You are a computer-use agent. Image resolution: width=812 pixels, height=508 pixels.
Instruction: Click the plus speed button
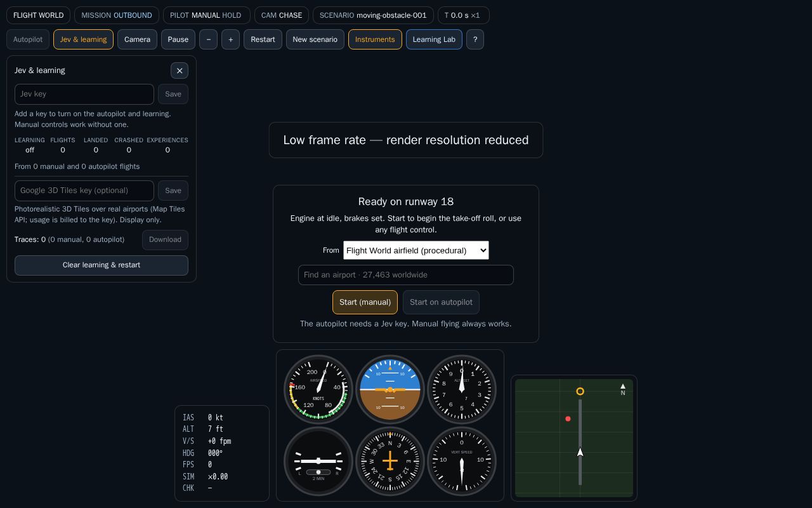230,39
